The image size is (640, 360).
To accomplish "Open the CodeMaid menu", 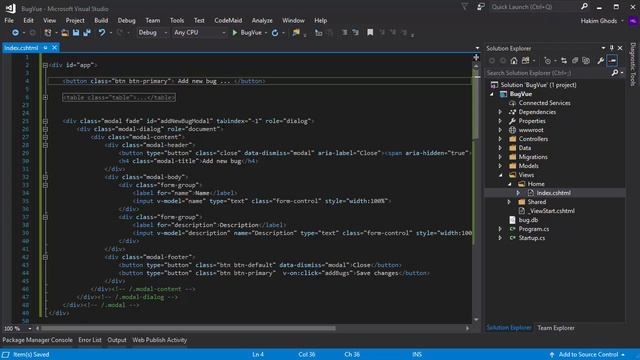I will (x=228, y=20).
